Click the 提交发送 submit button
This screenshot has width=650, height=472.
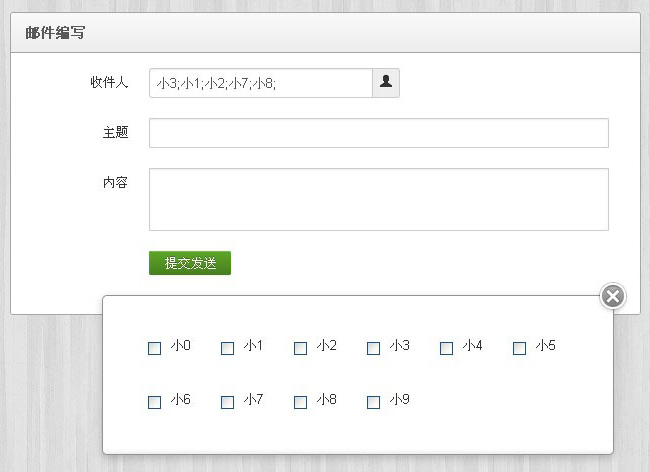pyautogui.click(x=190, y=263)
